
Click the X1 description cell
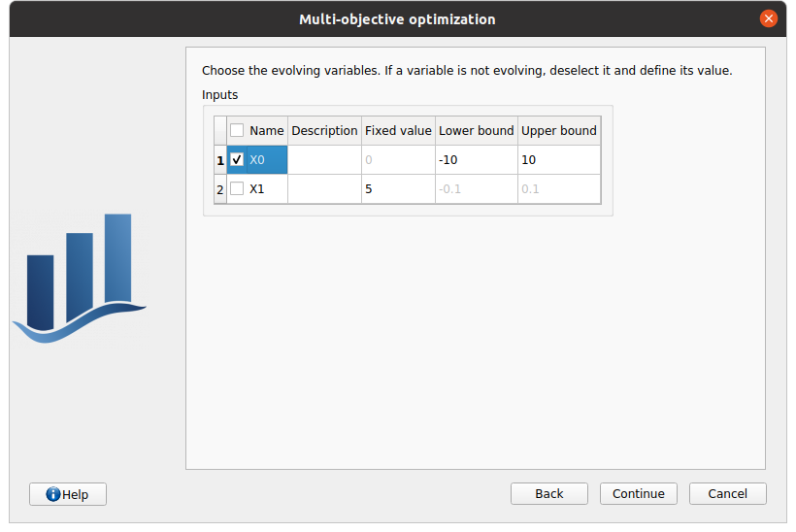(324, 189)
